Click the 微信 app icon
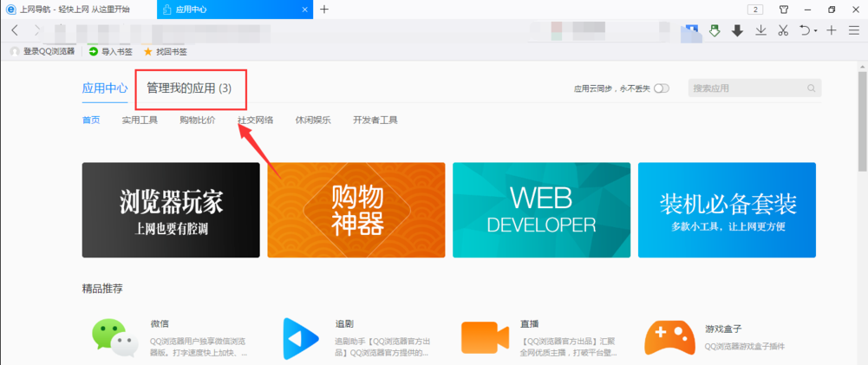The height and width of the screenshot is (365, 868). click(114, 336)
